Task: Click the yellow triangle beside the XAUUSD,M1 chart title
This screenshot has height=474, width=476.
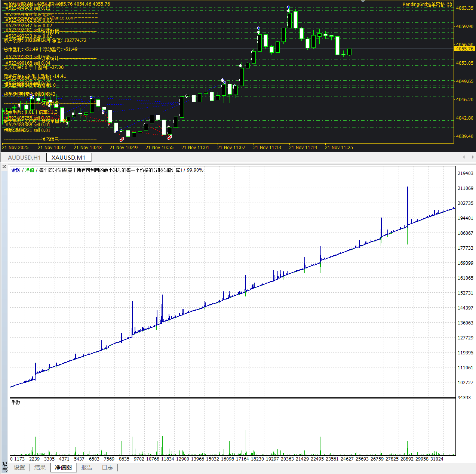Action: coord(6,4)
